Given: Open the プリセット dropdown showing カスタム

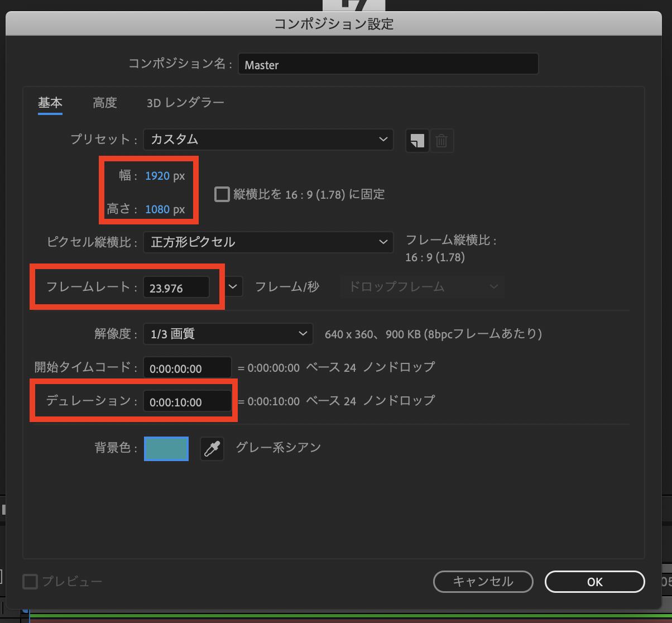Looking at the screenshot, I should [268, 140].
